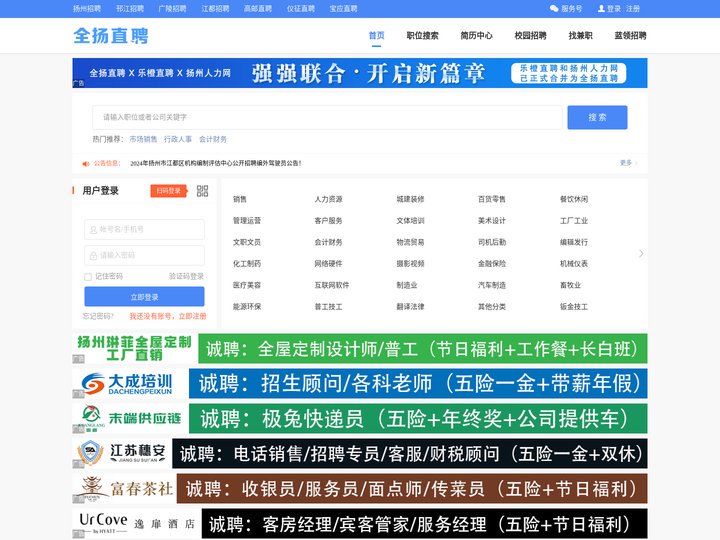Open the 钣金技工 job category

tap(574, 307)
